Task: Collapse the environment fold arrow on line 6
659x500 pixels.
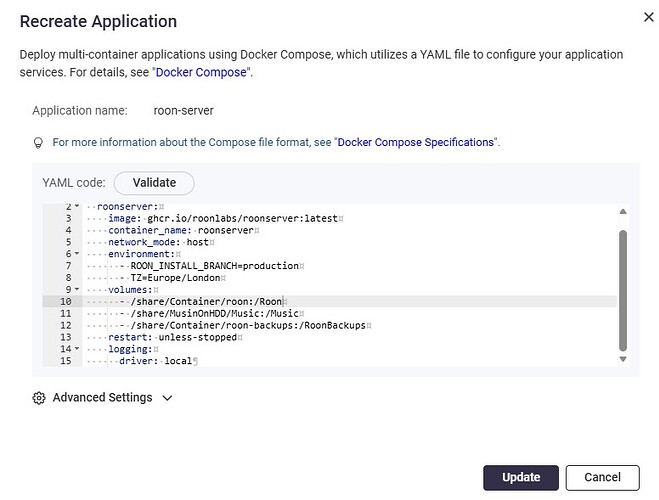Action: tap(76, 253)
